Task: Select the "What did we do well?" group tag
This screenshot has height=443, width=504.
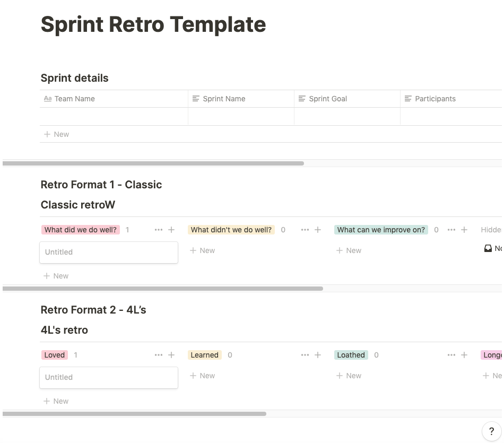Action: click(81, 230)
